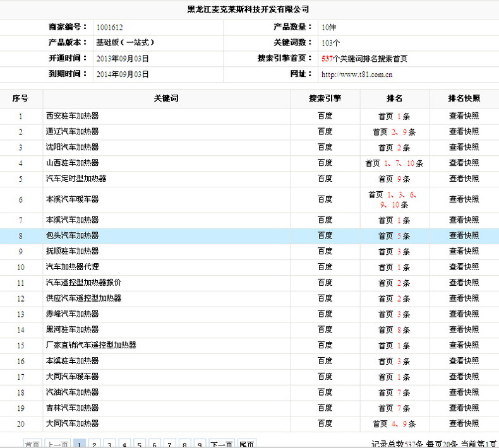Click 537个关键词排名搜索首页 text
499x448 pixels.
(x=364, y=59)
